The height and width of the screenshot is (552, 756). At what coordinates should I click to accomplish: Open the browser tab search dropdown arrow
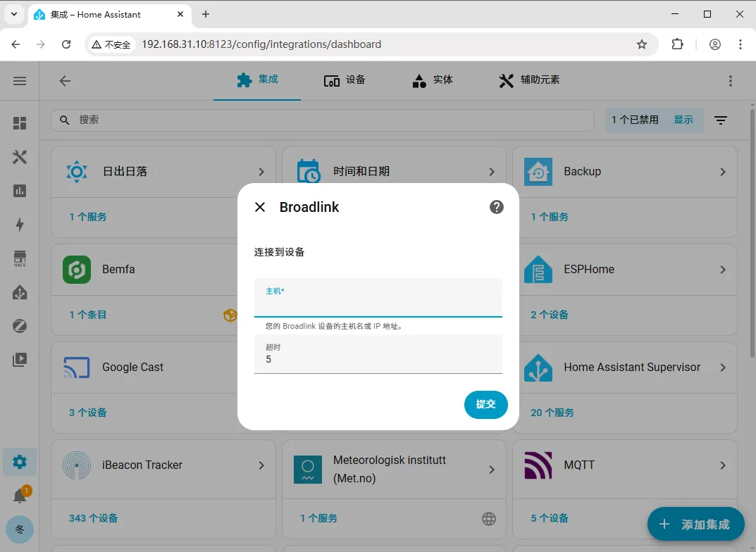tap(14, 15)
